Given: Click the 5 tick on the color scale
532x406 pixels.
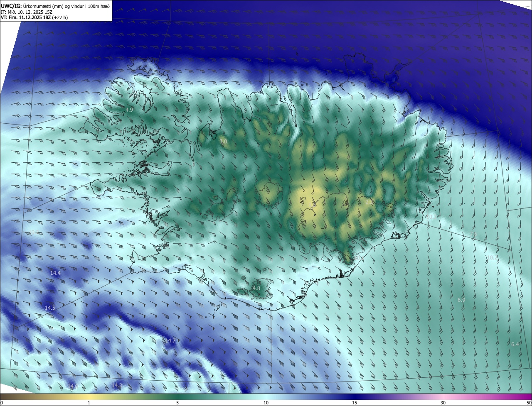Looking at the screenshot, I should point(177,403).
